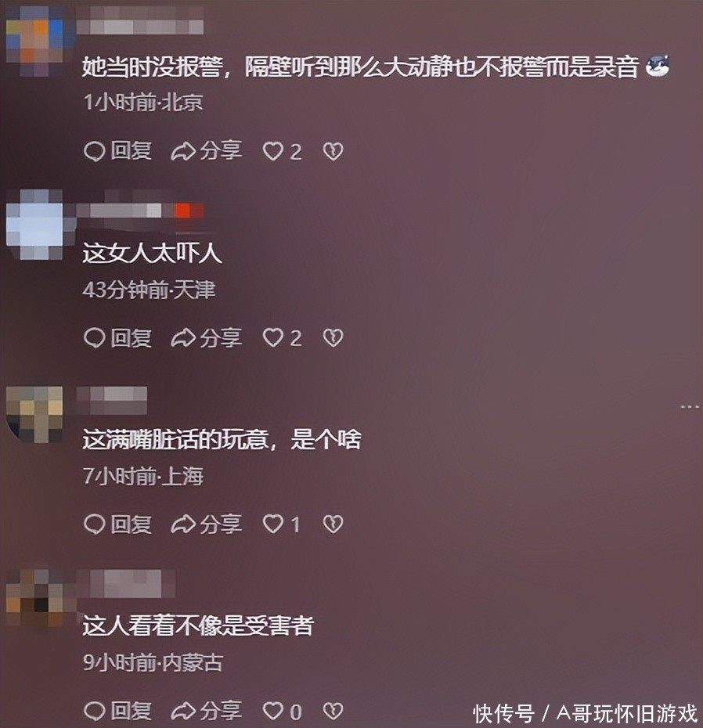Reply to the Beijing comment about recording

click(x=117, y=151)
